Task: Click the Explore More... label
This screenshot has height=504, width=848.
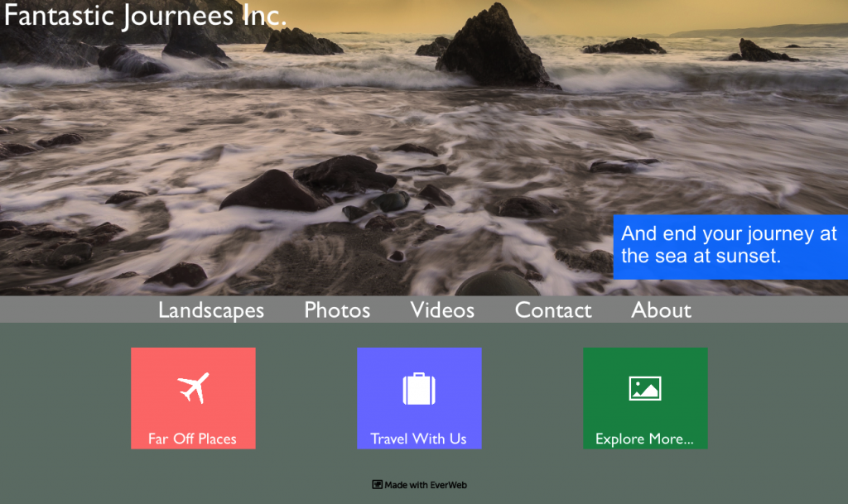Action: (645, 439)
